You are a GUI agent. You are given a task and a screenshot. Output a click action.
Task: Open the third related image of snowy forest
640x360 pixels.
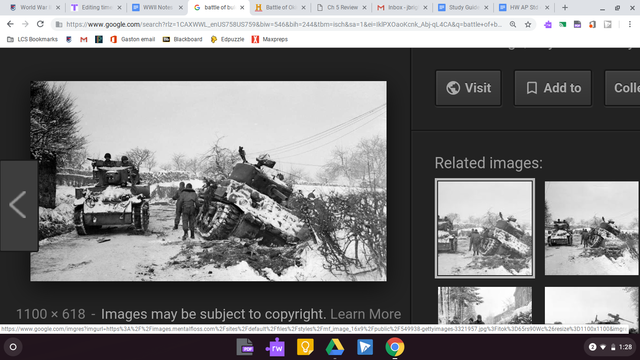click(484, 305)
